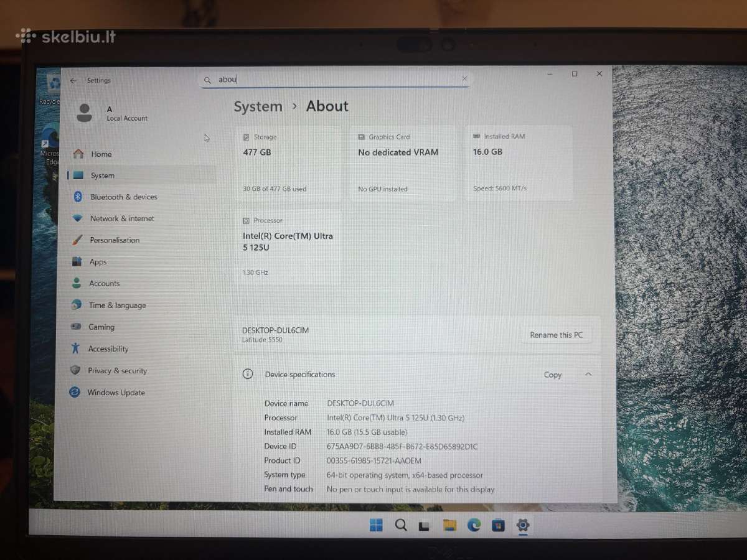
Task: Open Personalisation settings
Action: pyautogui.click(x=115, y=240)
